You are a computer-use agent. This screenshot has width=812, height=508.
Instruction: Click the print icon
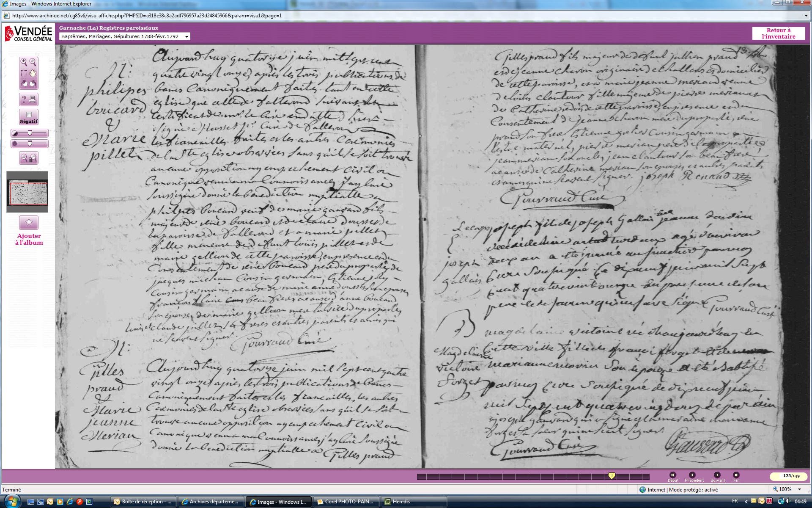coord(33,99)
